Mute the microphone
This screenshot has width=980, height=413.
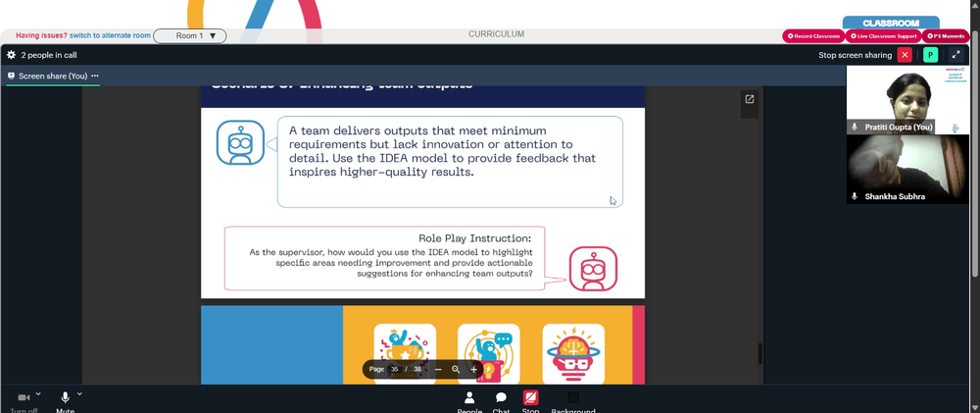click(65, 398)
